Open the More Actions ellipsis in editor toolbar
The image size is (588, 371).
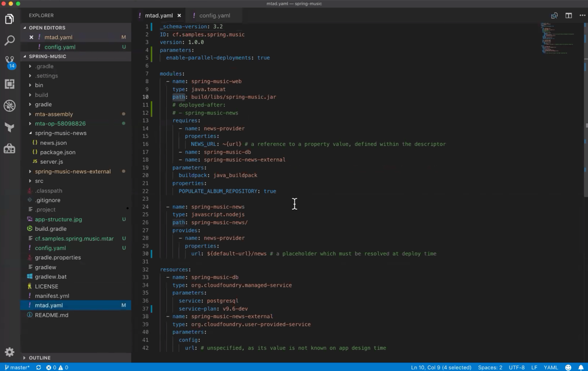pos(582,16)
